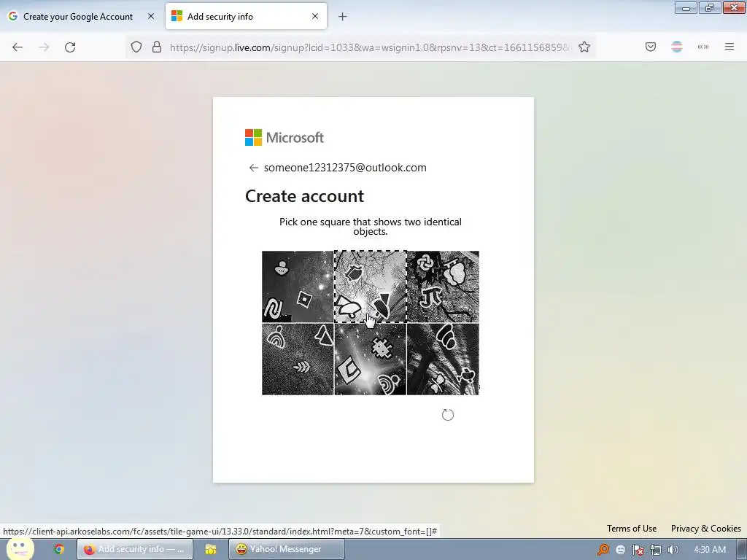
Task: Pick bottom-right puzzle square
Action: (x=443, y=359)
